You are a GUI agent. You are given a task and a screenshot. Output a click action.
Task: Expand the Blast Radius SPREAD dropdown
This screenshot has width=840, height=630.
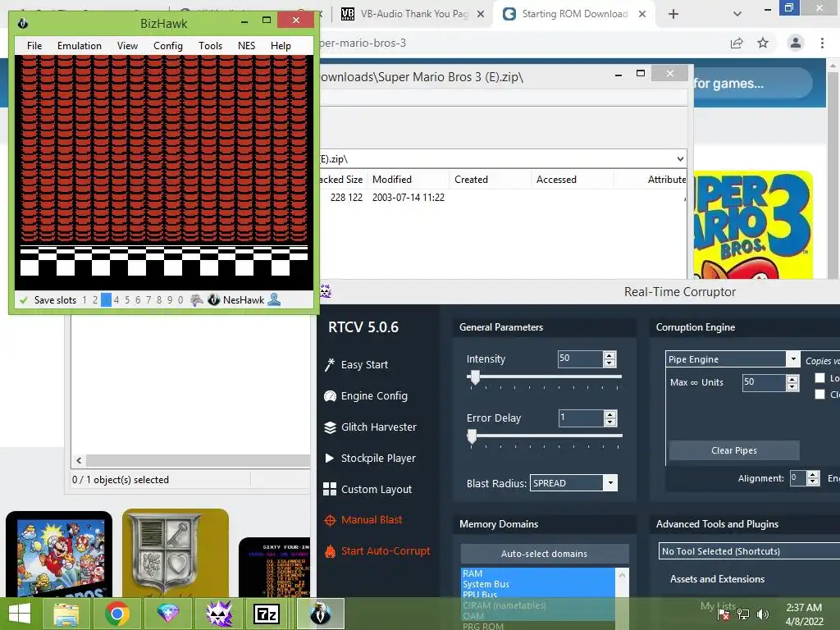click(x=610, y=483)
